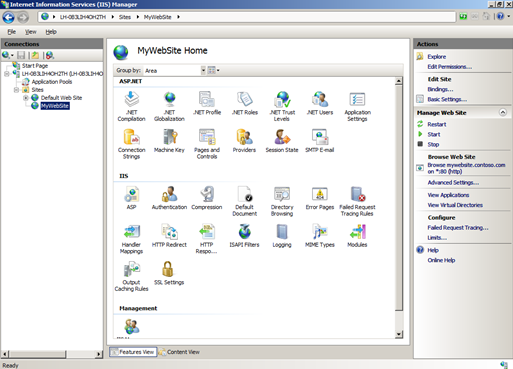Open the Default Document feature

[x=244, y=201]
